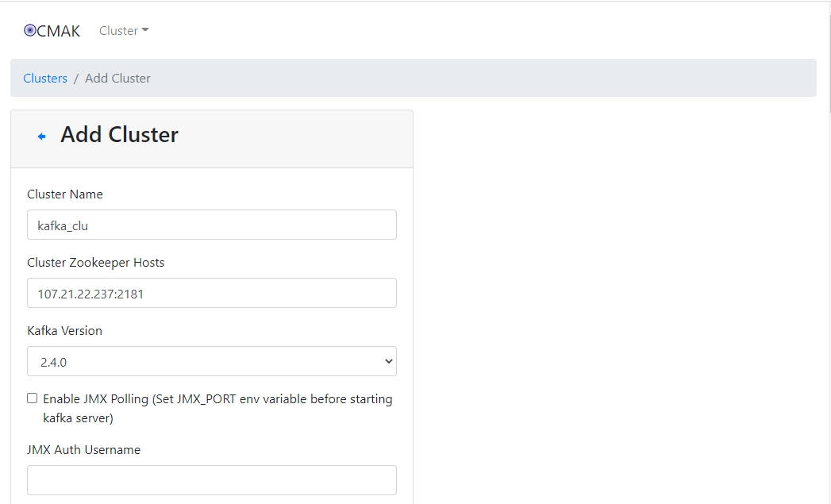Click the Add Cluster page heading
The height and width of the screenshot is (504, 831).
point(119,135)
